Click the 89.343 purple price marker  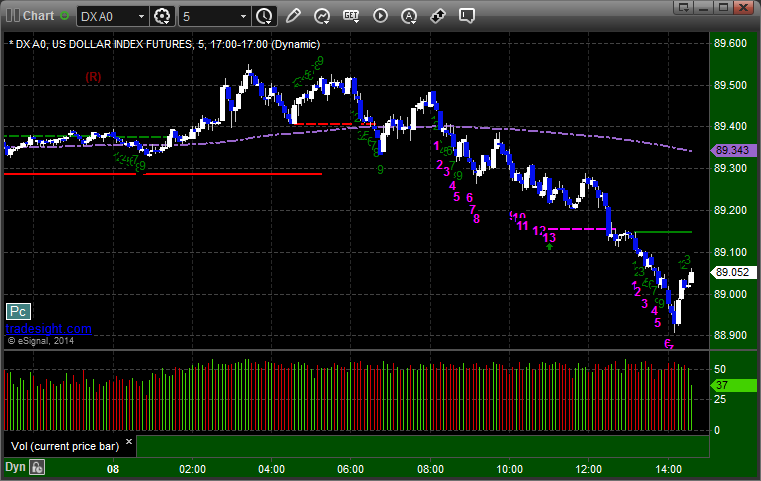click(732, 150)
